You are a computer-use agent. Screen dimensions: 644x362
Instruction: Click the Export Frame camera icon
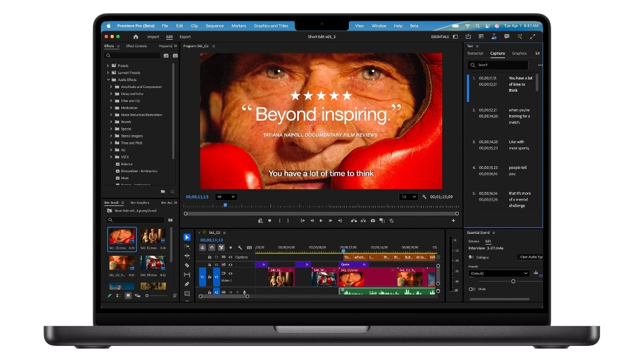(372, 220)
